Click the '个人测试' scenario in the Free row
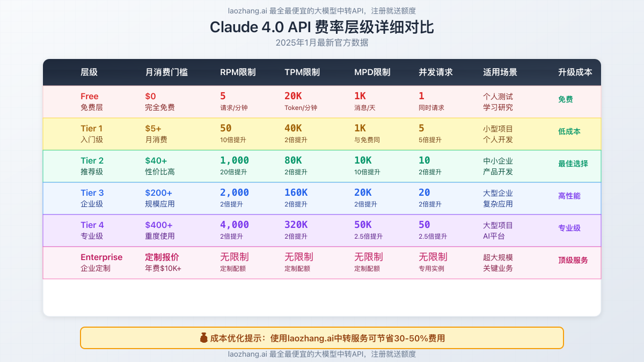This screenshot has width=644, height=362. pyautogui.click(x=498, y=97)
